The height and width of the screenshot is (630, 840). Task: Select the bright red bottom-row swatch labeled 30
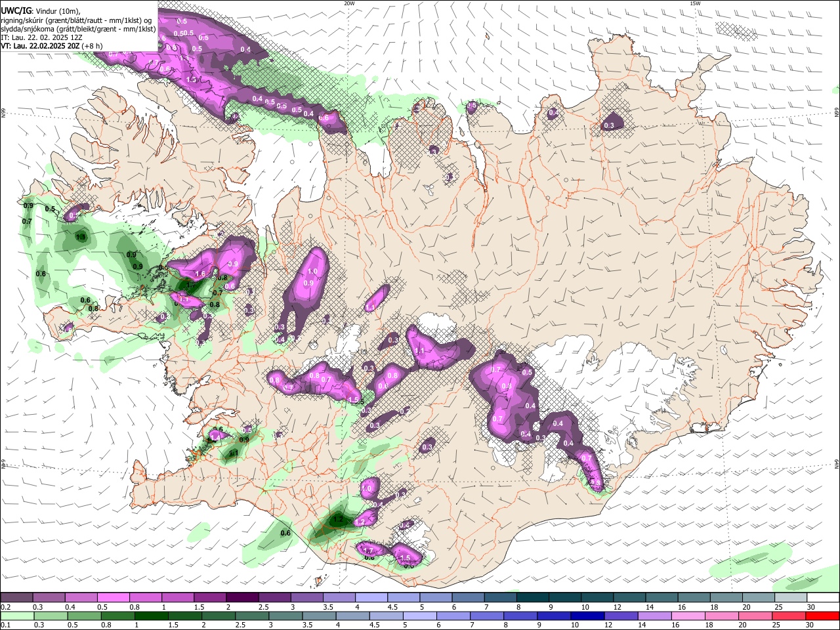coord(823,616)
